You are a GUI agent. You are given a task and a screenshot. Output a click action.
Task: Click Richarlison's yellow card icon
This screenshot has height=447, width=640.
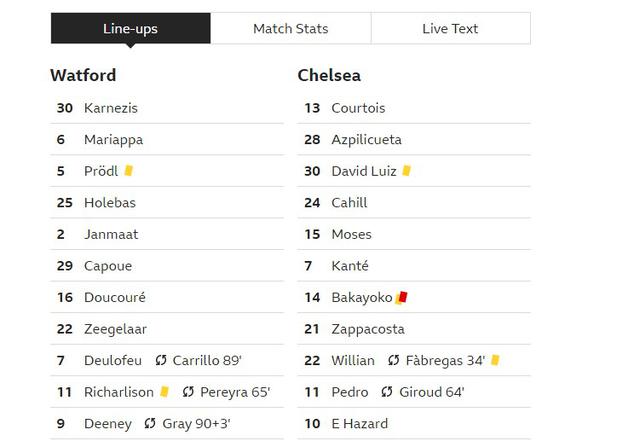coord(164,393)
